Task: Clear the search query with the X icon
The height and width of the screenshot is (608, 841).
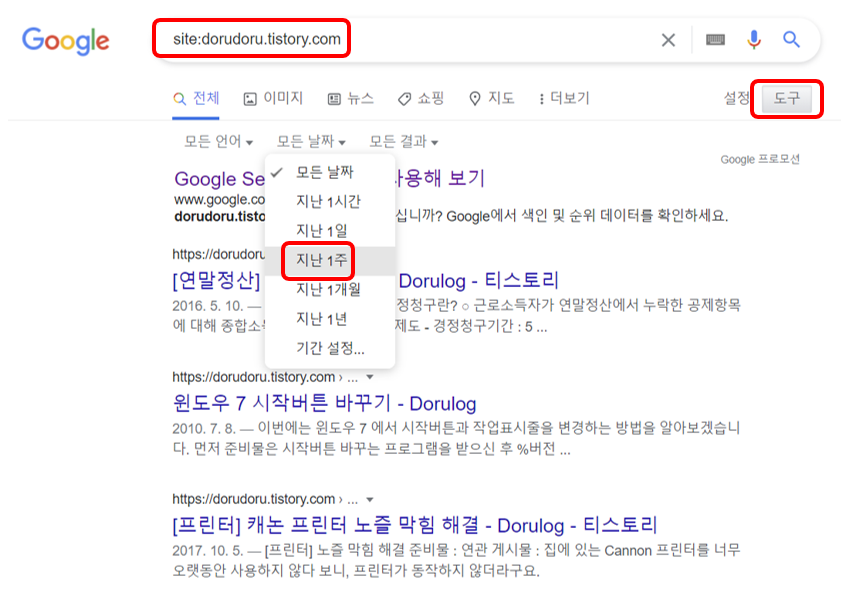Action: 668,40
